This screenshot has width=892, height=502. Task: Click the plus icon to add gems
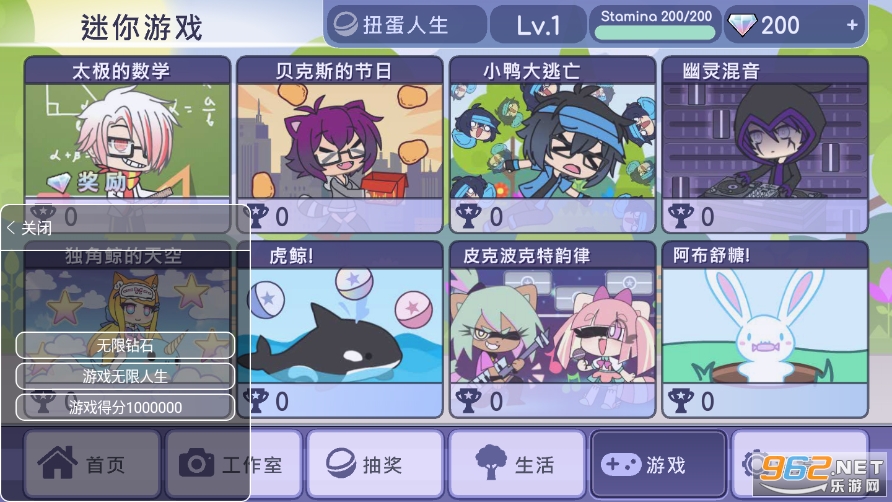[852, 25]
